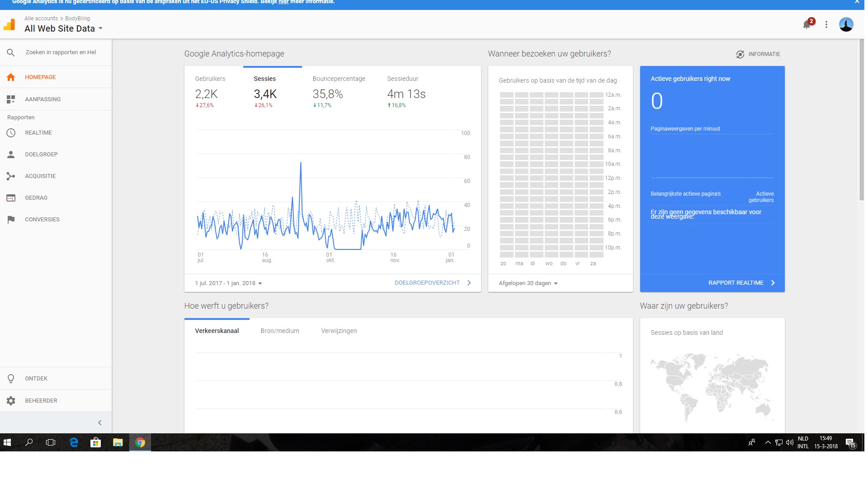This screenshot has height=488, width=868.
Task: Open File Explorer from the taskbar
Action: (x=118, y=442)
